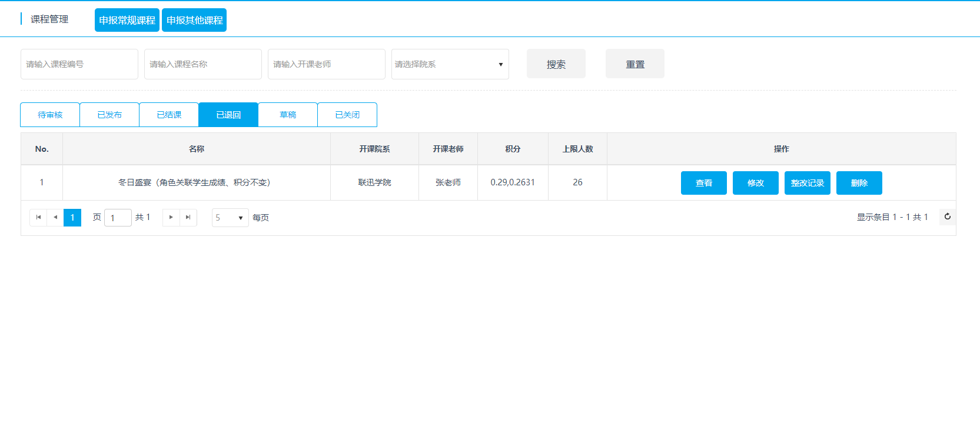The height and width of the screenshot is (443, 980).
Task: Select the 草稿 drafts tab
Action: (288, 115)
